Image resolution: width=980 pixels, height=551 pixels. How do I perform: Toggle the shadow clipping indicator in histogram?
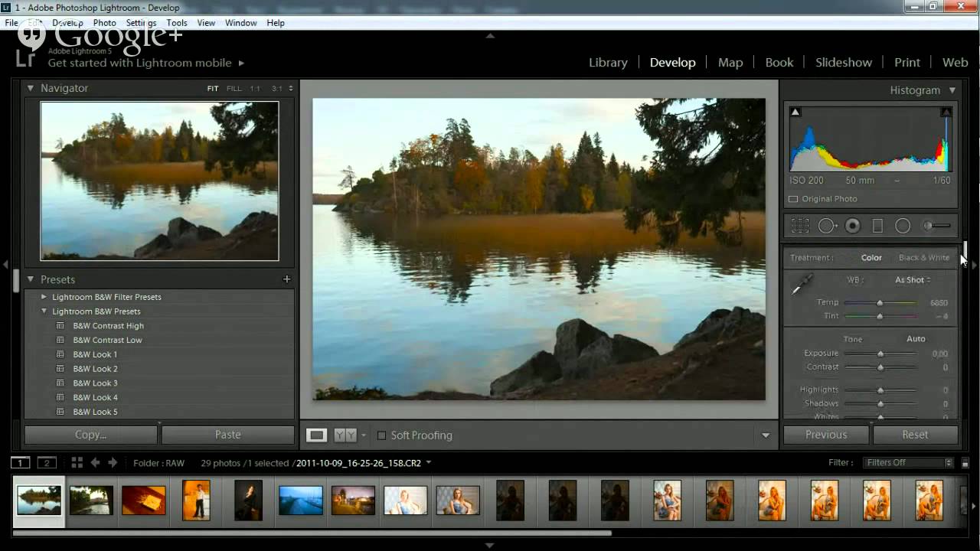tap(795, 112)
